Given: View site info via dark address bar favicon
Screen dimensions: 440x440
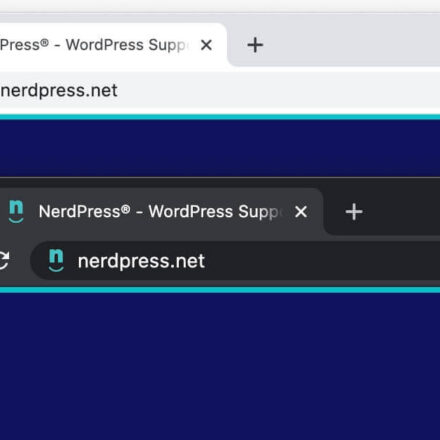Looking at the screenshot, I should tap(56, 260).
